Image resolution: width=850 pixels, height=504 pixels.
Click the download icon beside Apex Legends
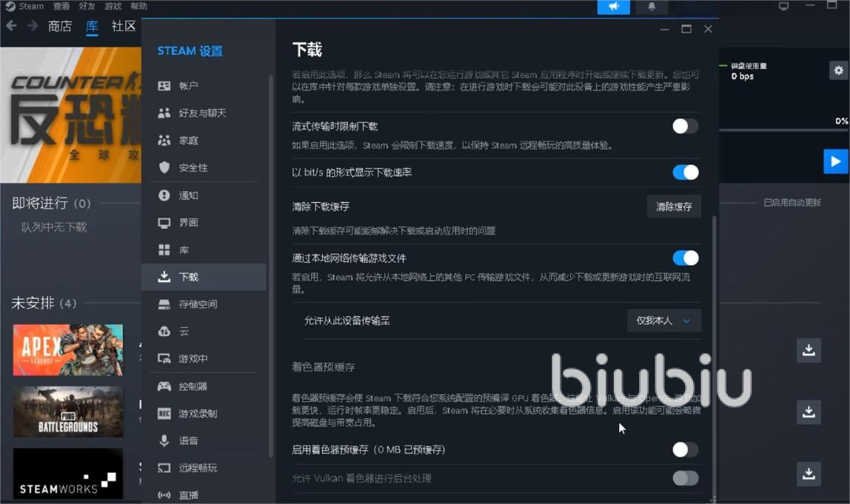(x=809, y=350)
